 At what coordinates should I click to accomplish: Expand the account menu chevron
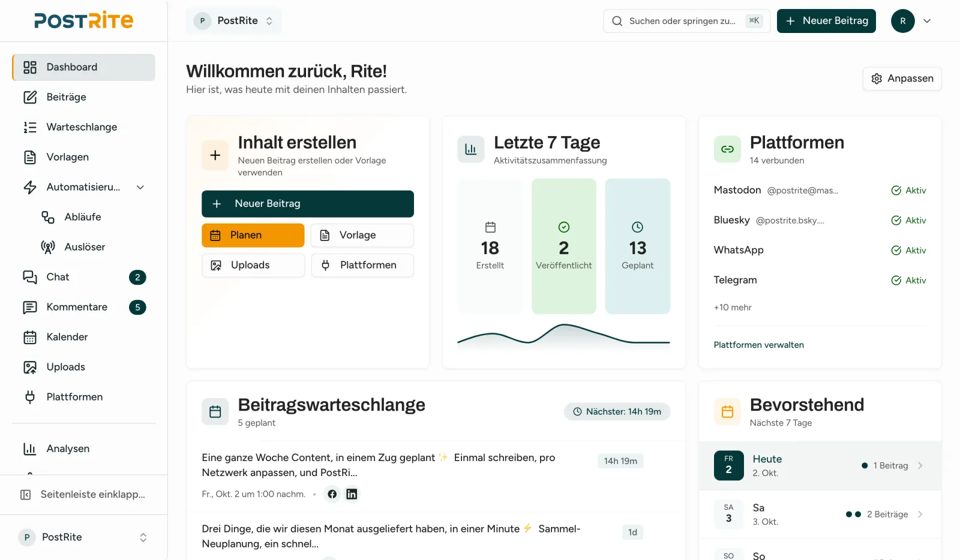click(x=927, y=21)
